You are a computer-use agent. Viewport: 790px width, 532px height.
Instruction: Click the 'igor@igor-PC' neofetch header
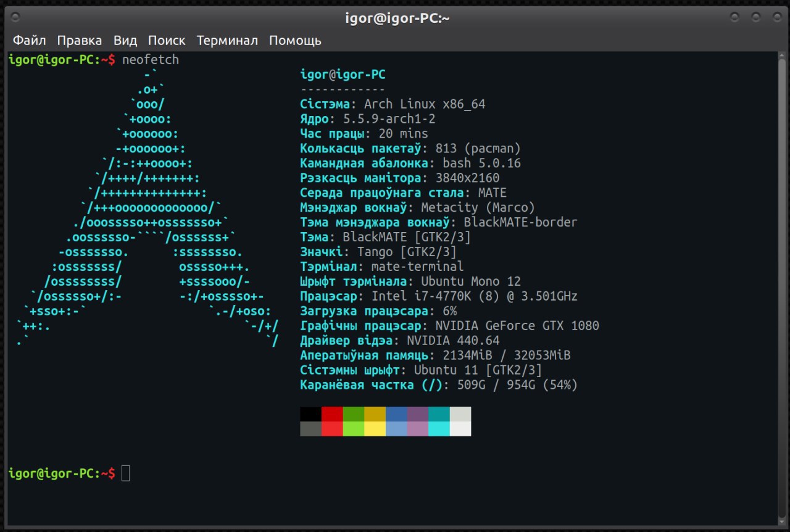[x=343, y=75]
